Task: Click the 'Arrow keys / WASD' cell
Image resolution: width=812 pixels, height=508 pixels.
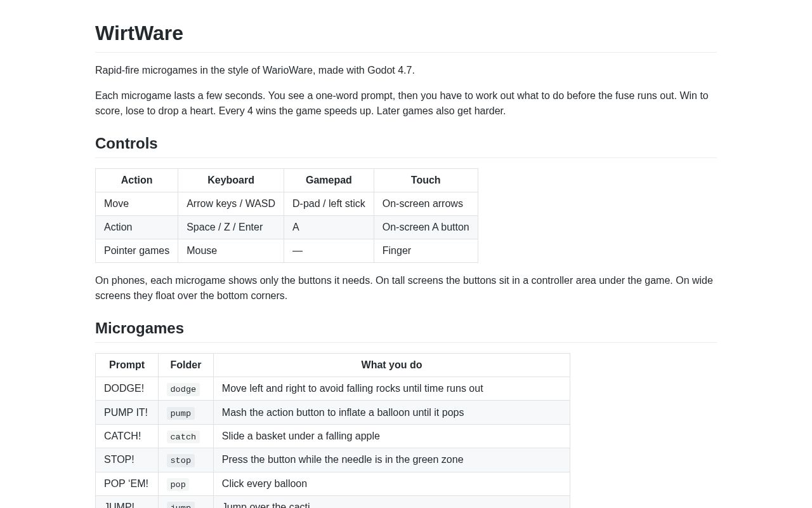Action: point(231,204)
